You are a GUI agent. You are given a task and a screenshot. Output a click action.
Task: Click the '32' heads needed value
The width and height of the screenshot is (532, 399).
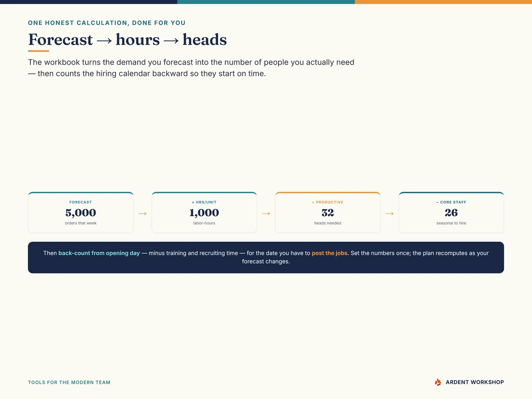pyautogui.click(x=328, y=212)
